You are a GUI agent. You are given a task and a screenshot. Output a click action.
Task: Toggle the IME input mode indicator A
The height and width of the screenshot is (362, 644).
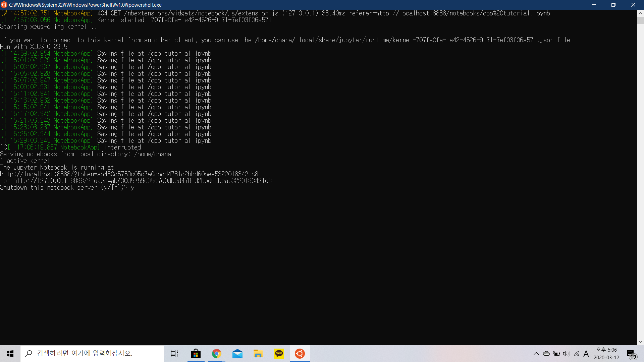[x=586, y=354]
